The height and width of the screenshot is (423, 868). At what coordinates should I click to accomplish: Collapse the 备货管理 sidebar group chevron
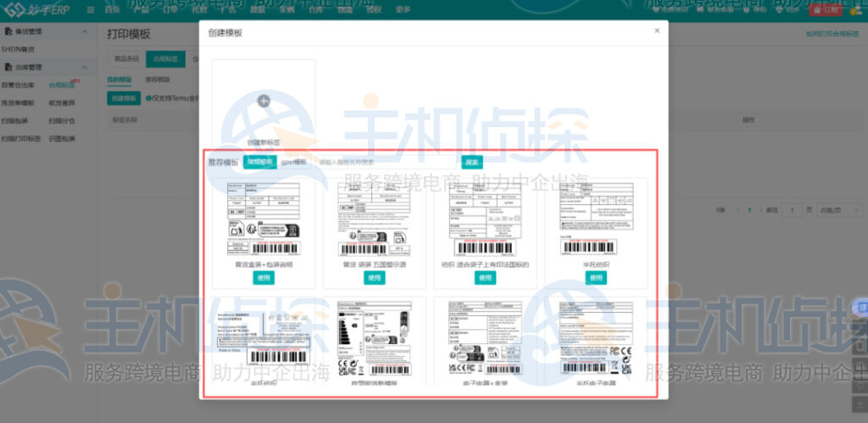click(x=85, y=32)
